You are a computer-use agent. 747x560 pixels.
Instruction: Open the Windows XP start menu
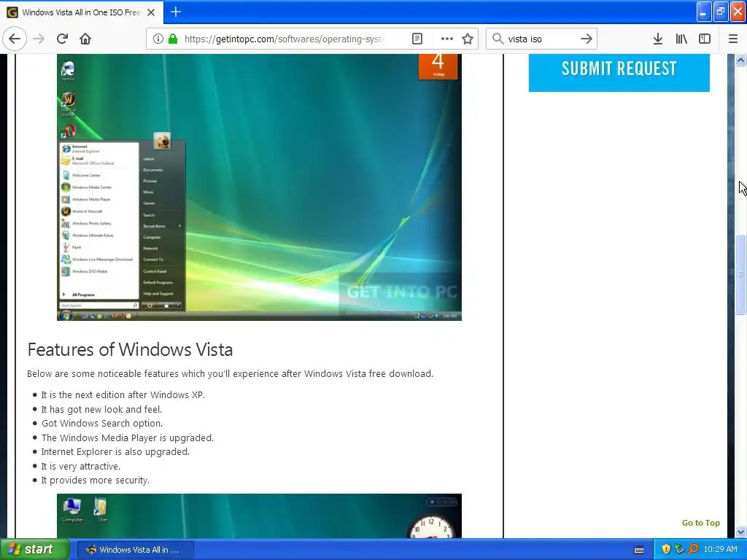click(x=35, y=550)
